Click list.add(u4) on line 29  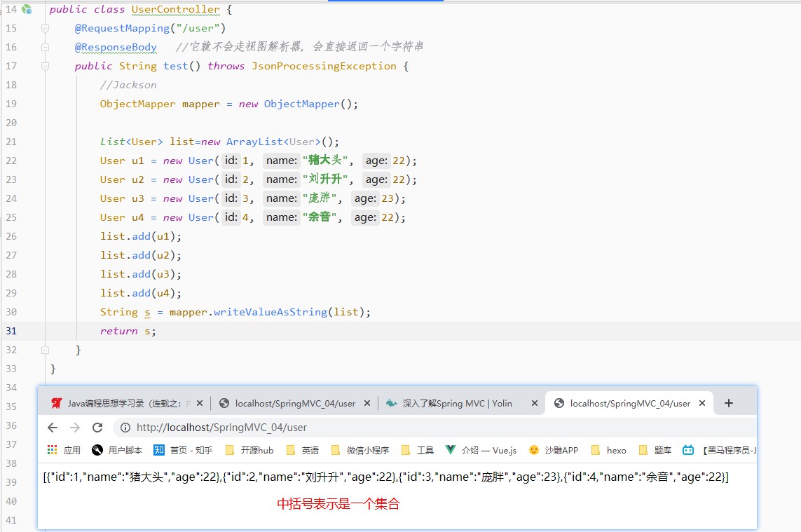(x=140, y=293)
